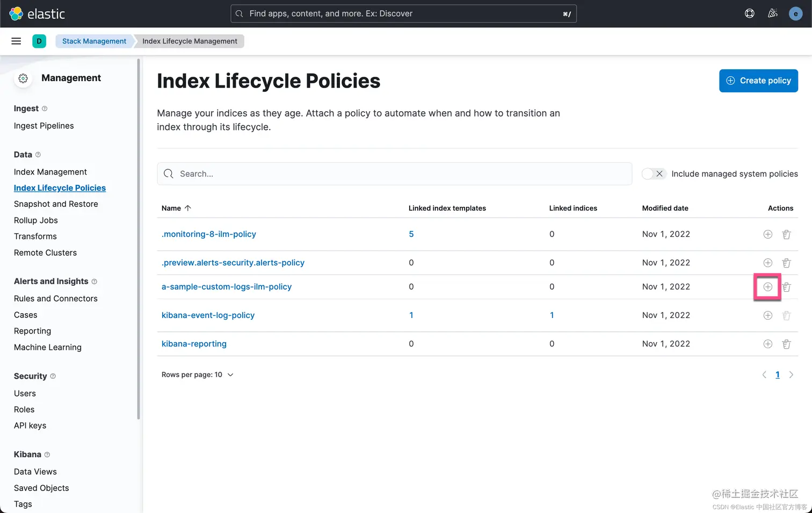Viewport: 812px width, 513px height.
Task: Open the kibana-event-log-policy link
Action: tap(208, 315)
